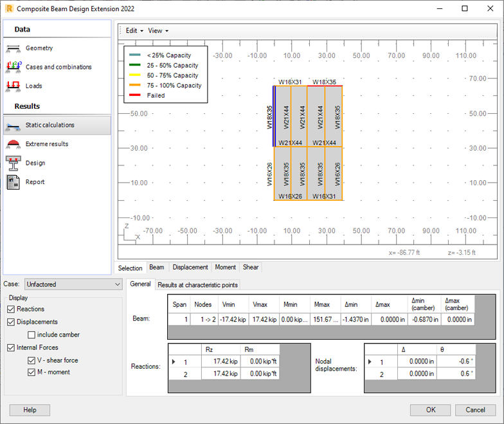Click the -1.4370 in Δmin cell
The width and height of the screenshot is (504, 424).
(x=356, y=320)
